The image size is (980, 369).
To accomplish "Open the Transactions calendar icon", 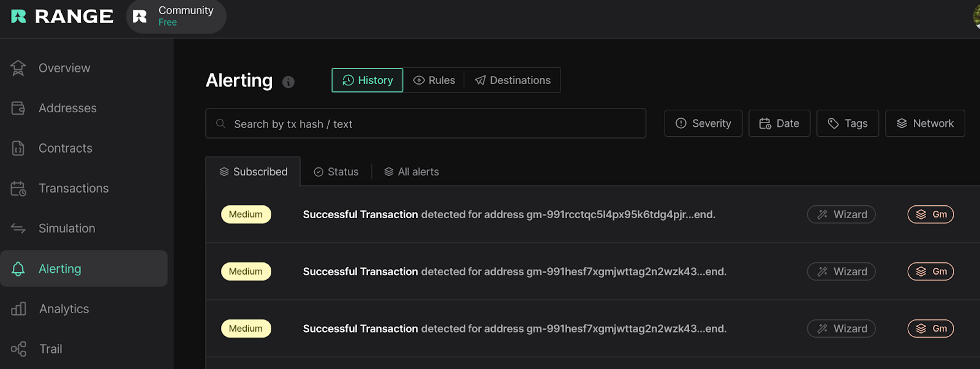I will tap(18, 189).
